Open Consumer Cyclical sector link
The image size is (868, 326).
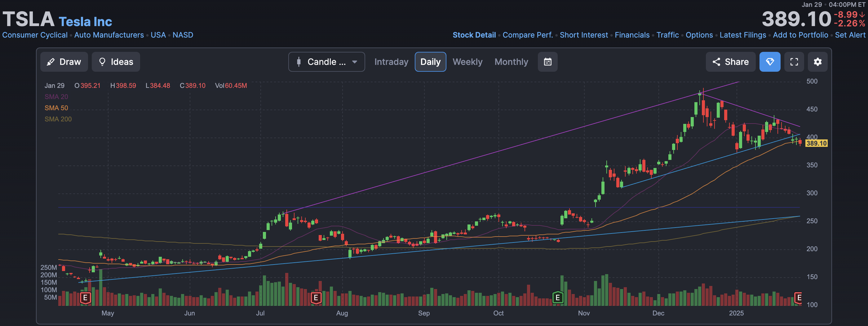click(x=35, y=35)
